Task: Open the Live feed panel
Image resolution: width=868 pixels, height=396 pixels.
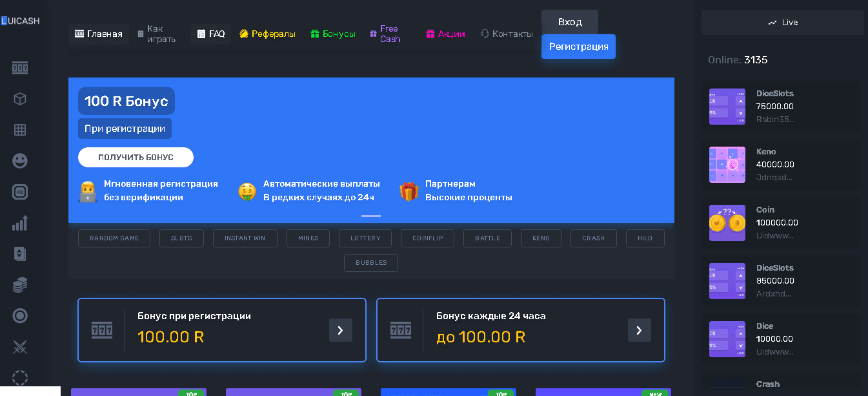Action: [782, 22]
